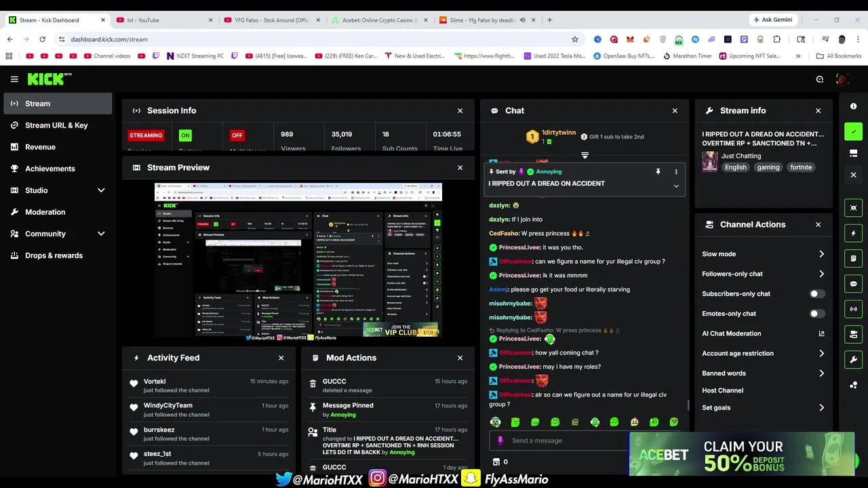
Task: Click the fortnite tag
Action: [x=801, y=167]
